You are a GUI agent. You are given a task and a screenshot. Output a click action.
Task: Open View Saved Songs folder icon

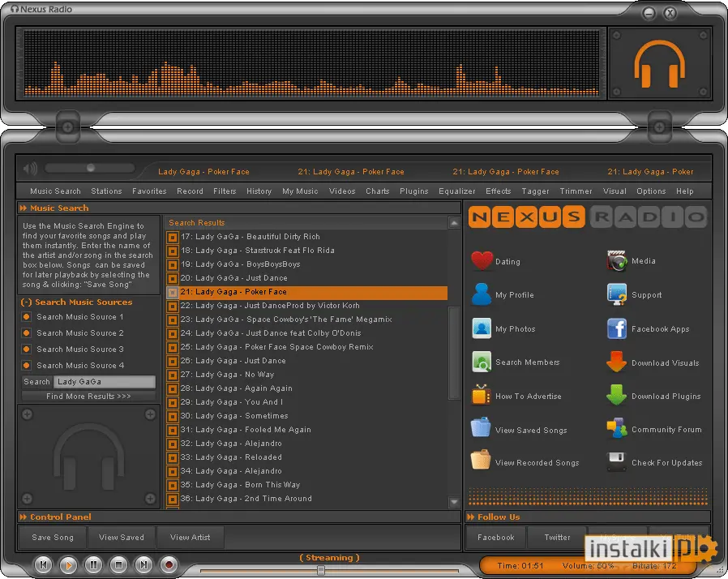(x=481, y=427)
